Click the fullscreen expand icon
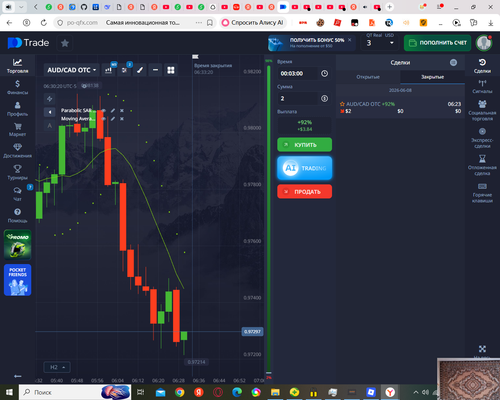Viewport: 500px width, 400px height. (x=482, y=349)
